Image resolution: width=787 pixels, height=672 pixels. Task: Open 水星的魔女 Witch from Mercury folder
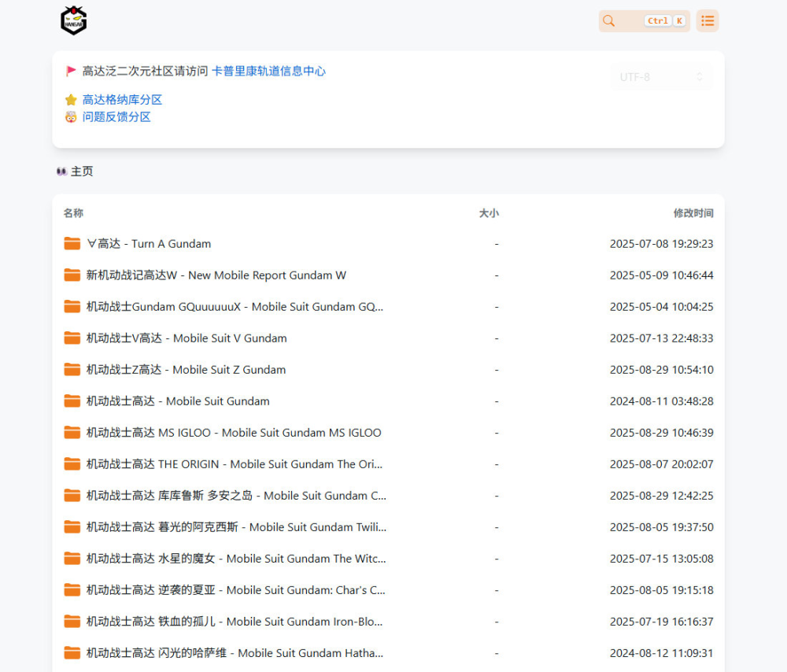coord(235,559)
